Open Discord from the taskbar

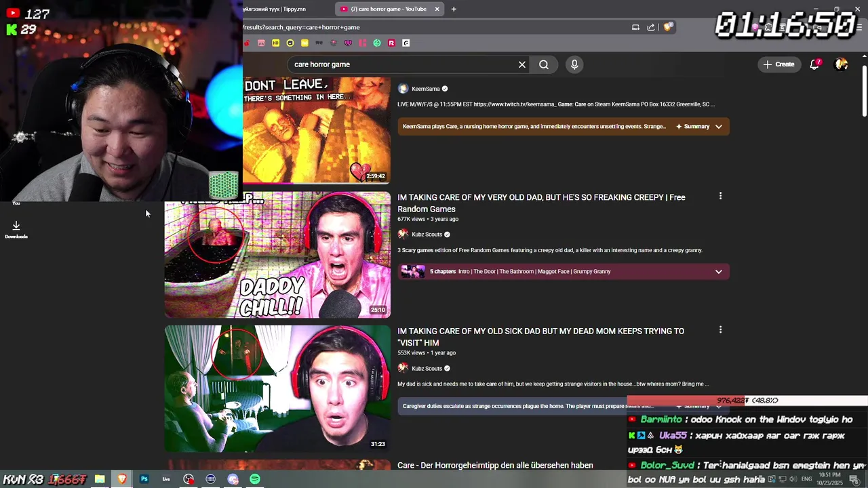pyautogui.click(x=233, y=479)
